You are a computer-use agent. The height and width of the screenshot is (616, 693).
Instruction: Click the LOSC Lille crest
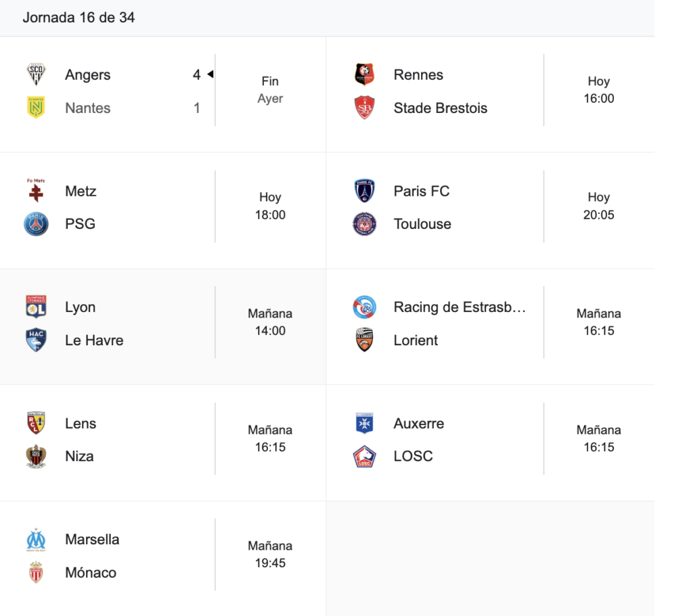click(x=365, y=456)
